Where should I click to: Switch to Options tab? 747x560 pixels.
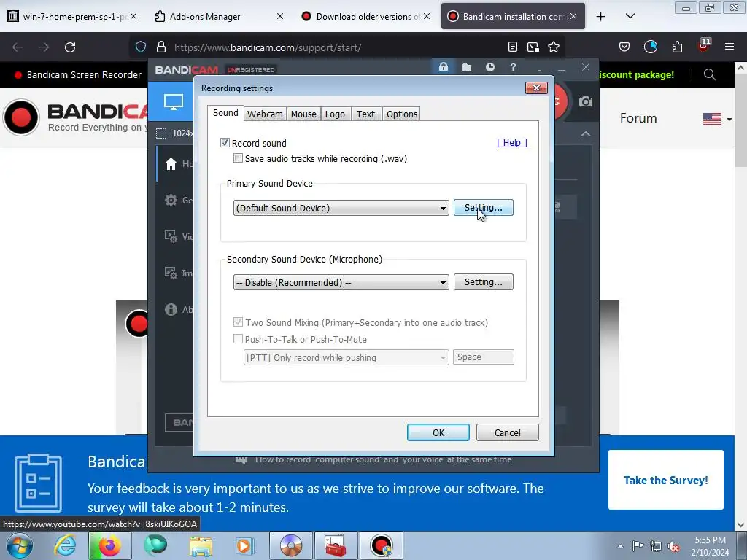(x=402, y=114)
